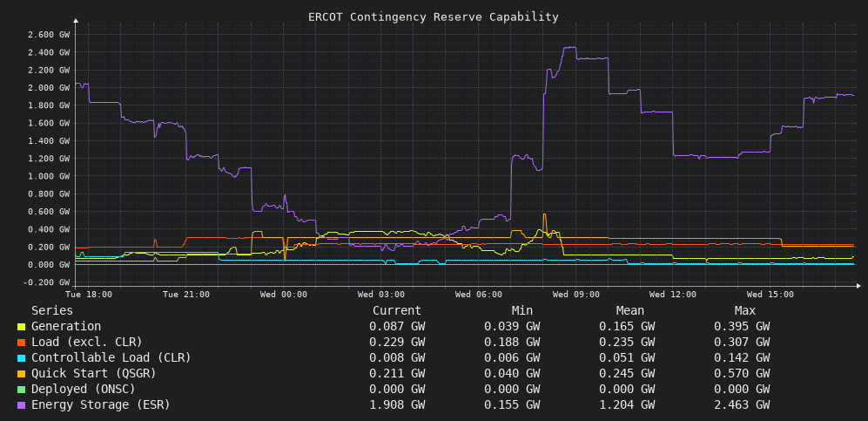
Task: Click Energy Storage max value 2.463 GW
Action: tap(742, 405)
